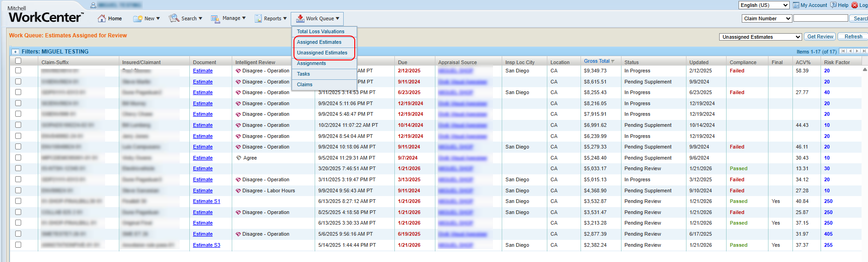Expand the Filters panel with plus button
Viewport: 868px width, 262px height.
(15, 52)
